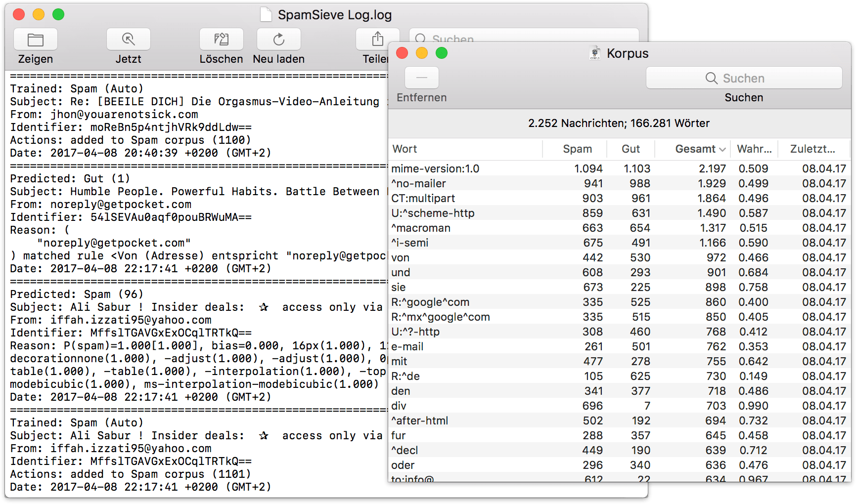
Task: Sort by the Gut column header
Action: click(x=631, y=149)
